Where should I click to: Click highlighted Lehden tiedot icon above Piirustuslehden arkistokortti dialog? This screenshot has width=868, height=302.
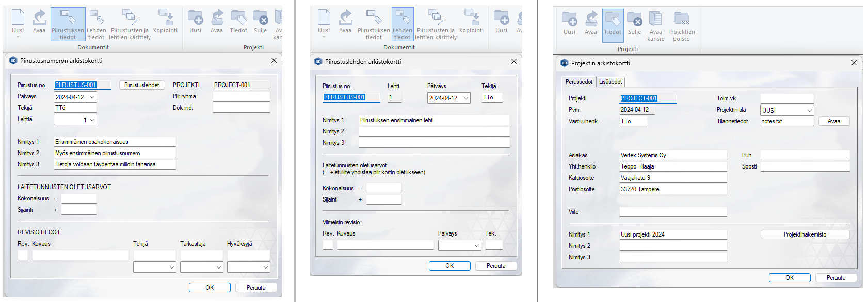pos(403,24)
